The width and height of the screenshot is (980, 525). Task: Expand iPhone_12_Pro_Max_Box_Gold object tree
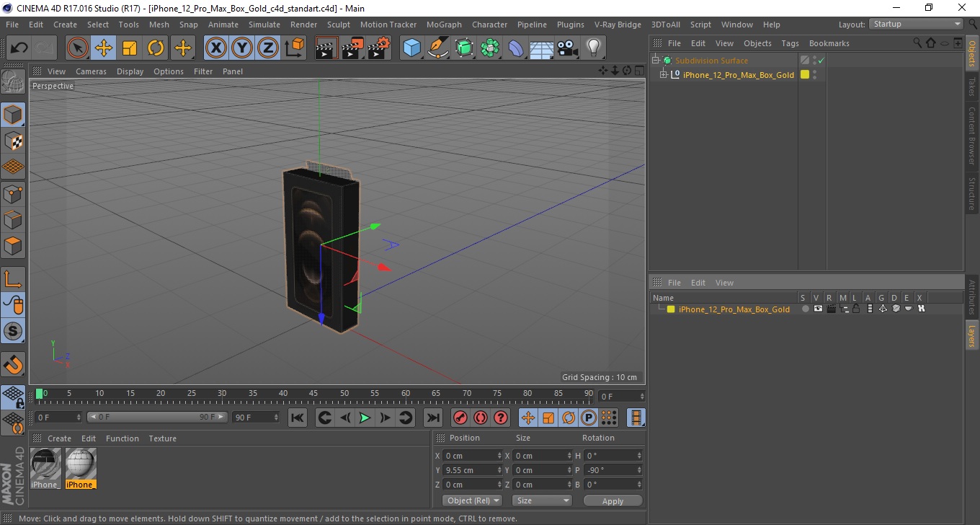(x=664, y=74)
